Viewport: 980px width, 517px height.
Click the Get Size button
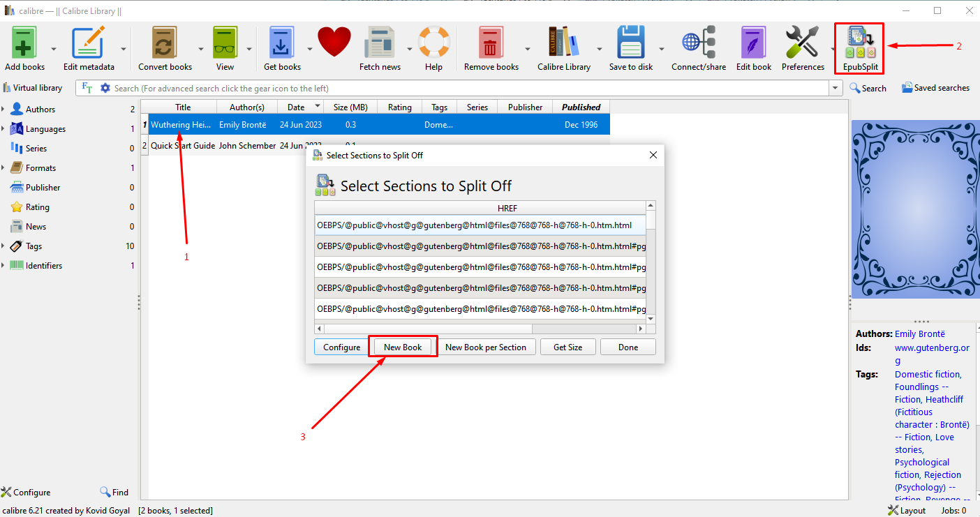point(567,347)
